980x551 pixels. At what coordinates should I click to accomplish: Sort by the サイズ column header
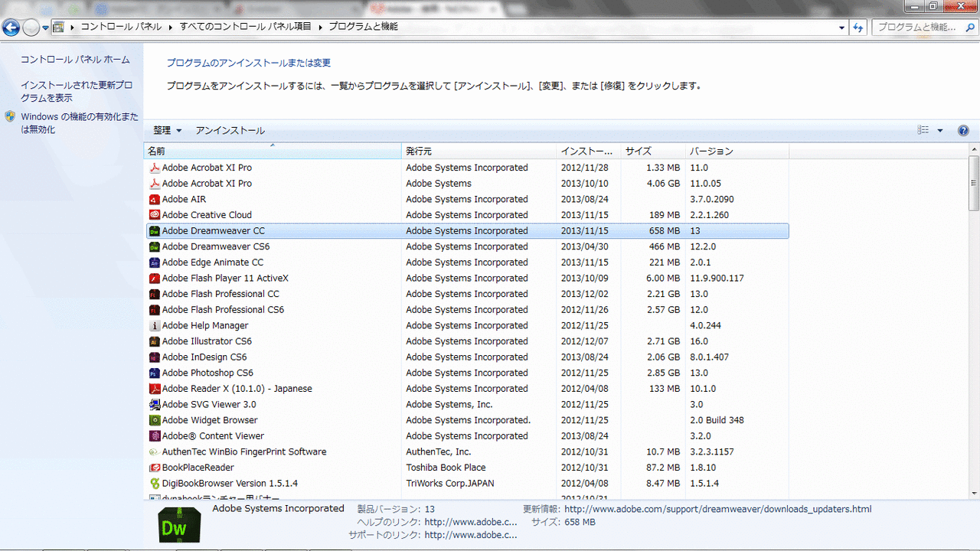[653, 152]
